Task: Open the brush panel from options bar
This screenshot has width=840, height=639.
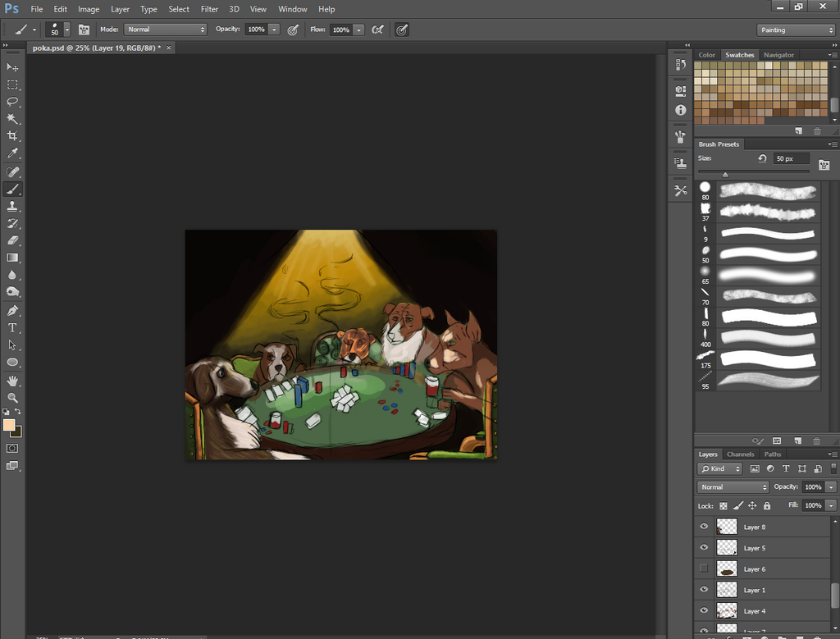Action: (x=84, y=30)
